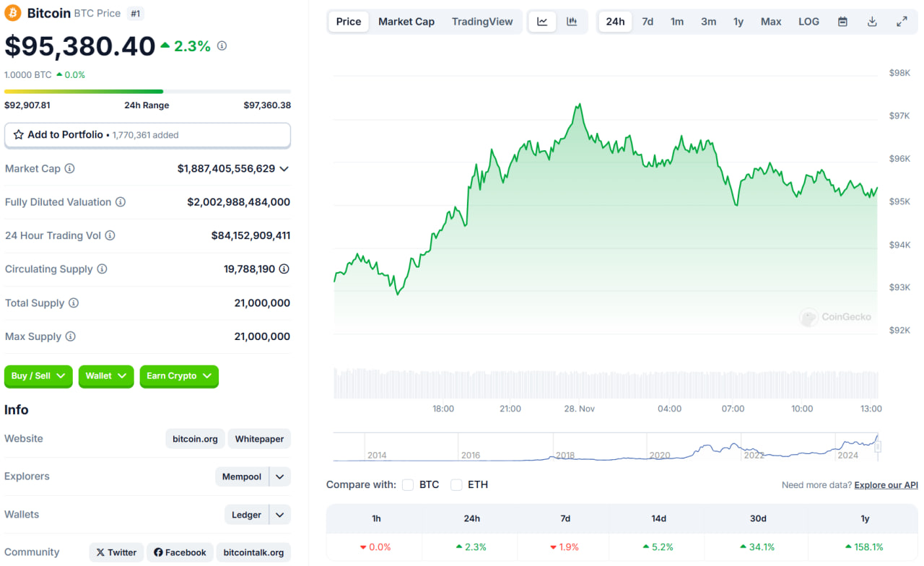The height and width of the screenshot is (566, 924).
Task: Click the 1y 158.1% change value
Action: pyautogui.click(x=863, y=547)
